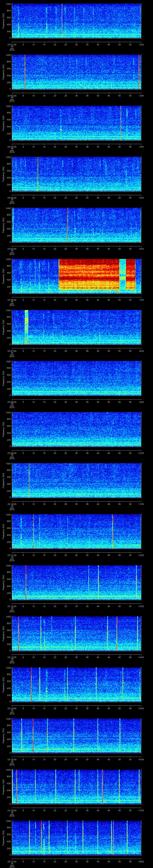The width and height of the screenshot is (153, 868).
Task: Click the 10:00 end time label
Action: (x=141, y=453)
